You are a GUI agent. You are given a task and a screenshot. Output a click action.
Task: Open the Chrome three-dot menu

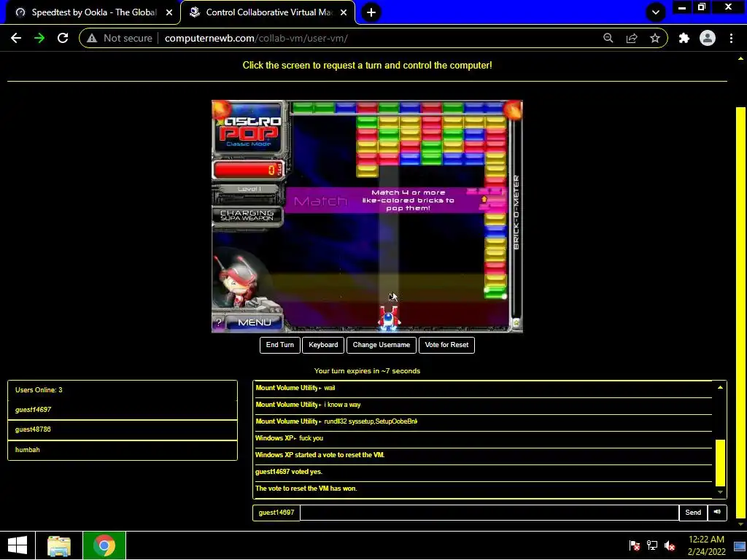click(x=731, y=38)
